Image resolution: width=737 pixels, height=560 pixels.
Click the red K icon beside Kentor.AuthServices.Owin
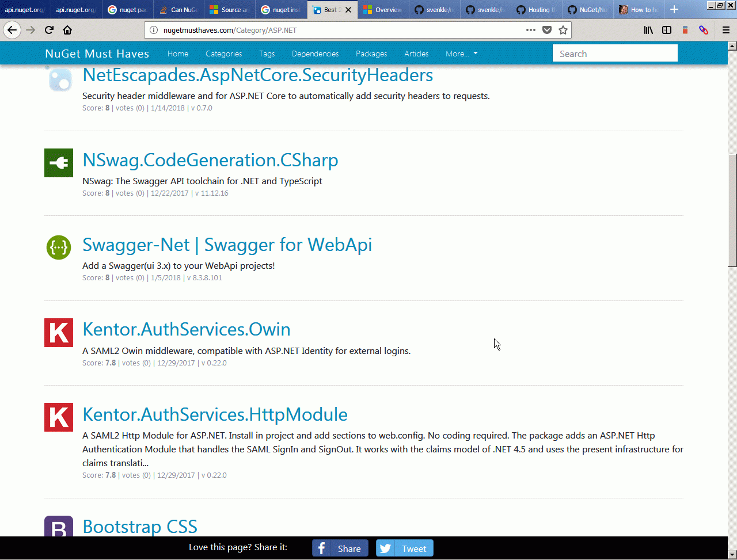[x=59, y=333]
